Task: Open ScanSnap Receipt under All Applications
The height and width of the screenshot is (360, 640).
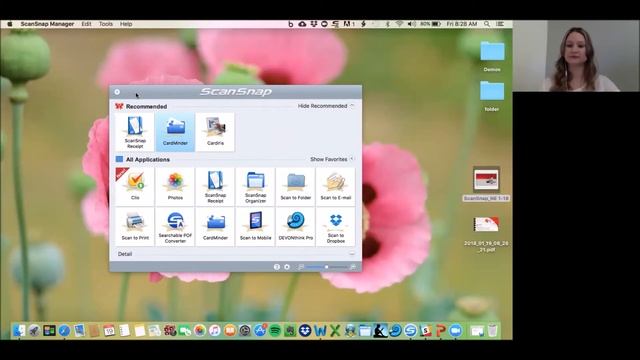Action: click(215, 186)
